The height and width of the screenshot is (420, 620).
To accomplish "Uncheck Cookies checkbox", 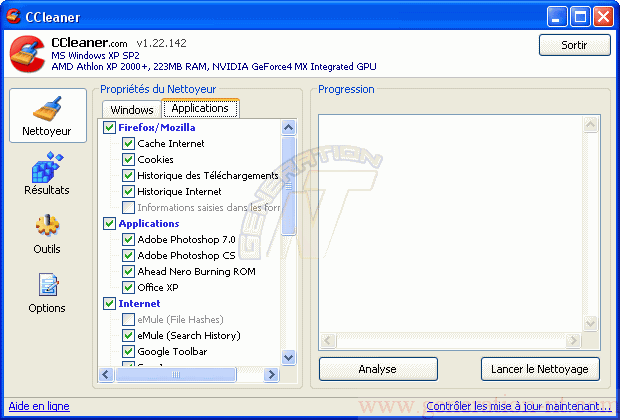I will (128, 159).
